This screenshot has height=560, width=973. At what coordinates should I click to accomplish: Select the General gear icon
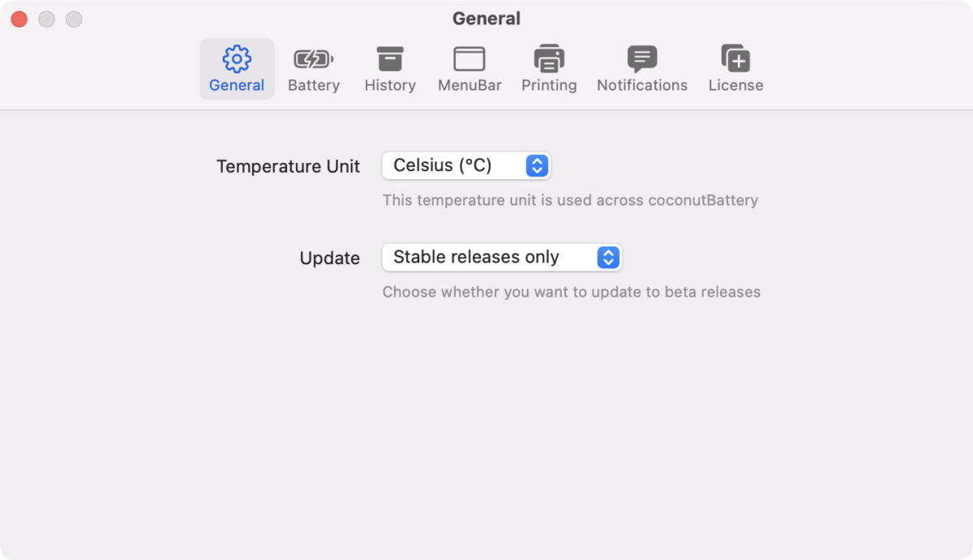[237, 58]
